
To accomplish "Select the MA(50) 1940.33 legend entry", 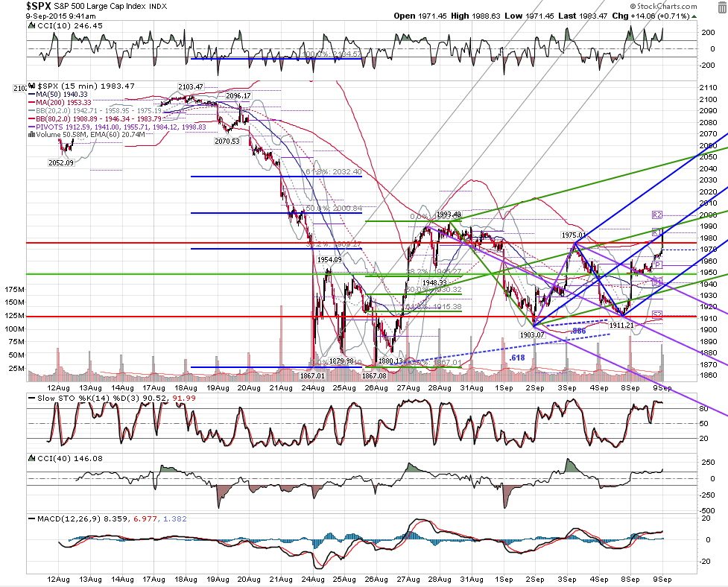I will coord(60,94).
